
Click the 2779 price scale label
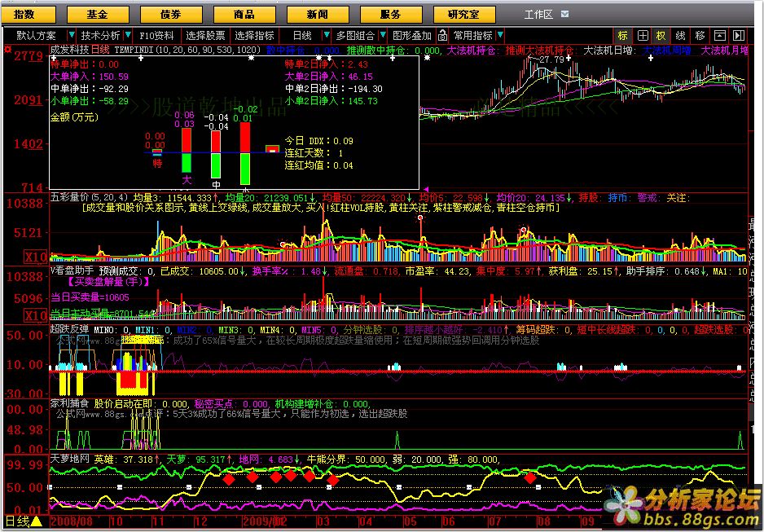[x=29, y=56]
